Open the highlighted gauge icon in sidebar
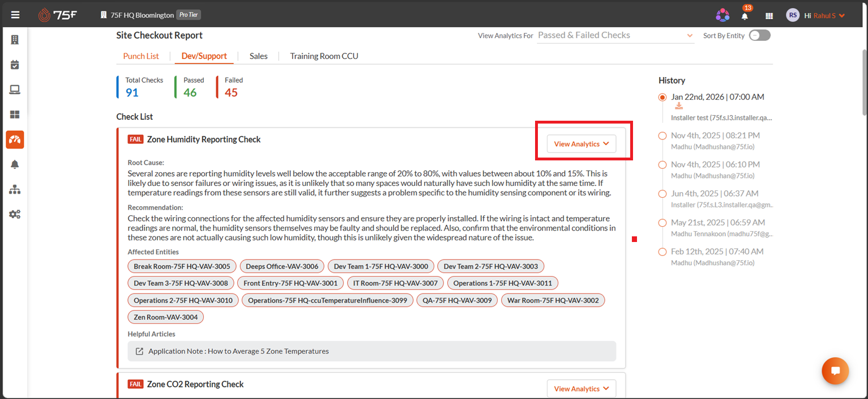 pyautogui.click(x=15, y=139)
